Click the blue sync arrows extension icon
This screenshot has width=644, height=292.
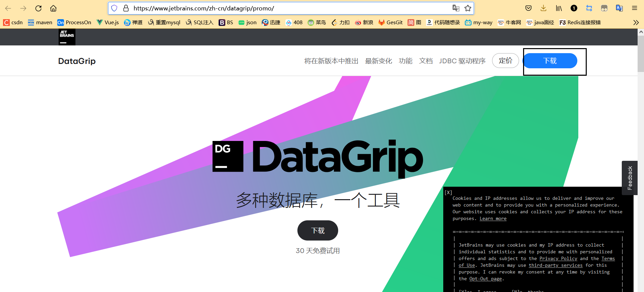[589, 8]
